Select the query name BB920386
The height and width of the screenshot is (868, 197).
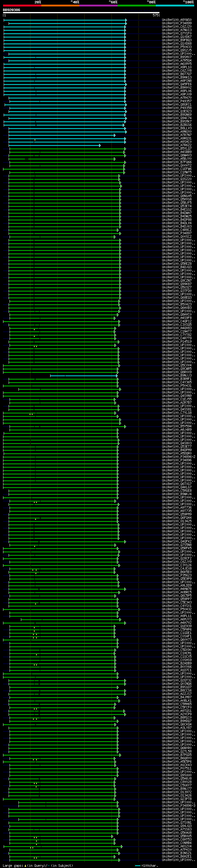coord(11,10)
